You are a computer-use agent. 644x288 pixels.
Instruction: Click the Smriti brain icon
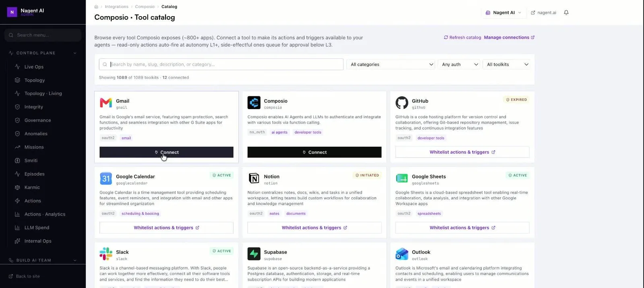[17, 160]
